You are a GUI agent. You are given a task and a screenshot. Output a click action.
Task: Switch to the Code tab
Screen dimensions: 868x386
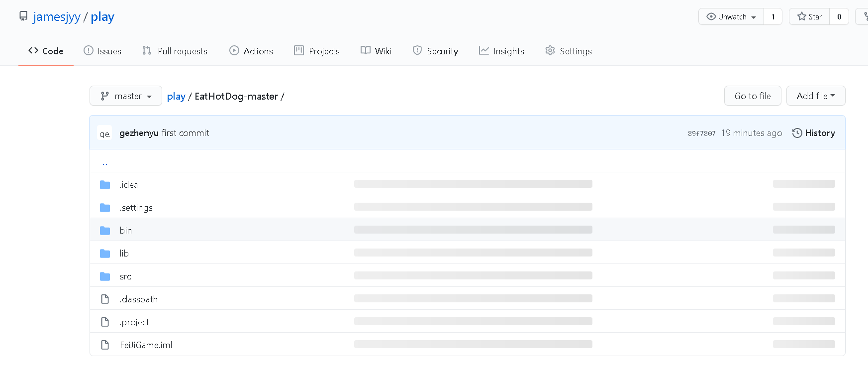(46, 51)
